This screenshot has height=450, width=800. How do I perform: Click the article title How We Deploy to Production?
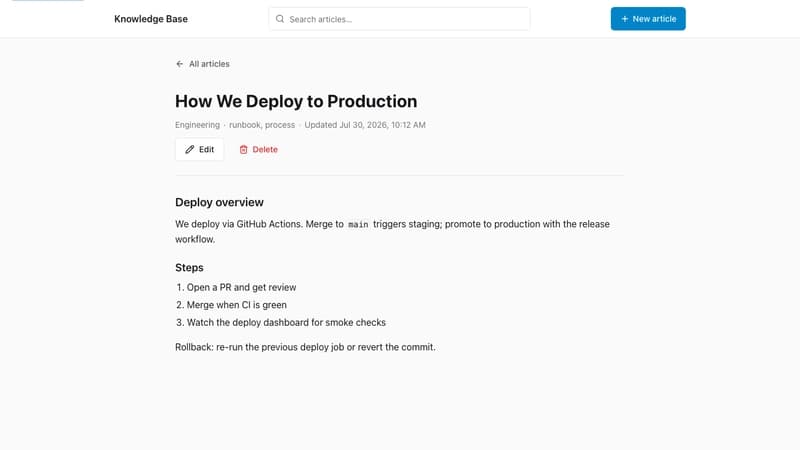[x=296, y=101]
